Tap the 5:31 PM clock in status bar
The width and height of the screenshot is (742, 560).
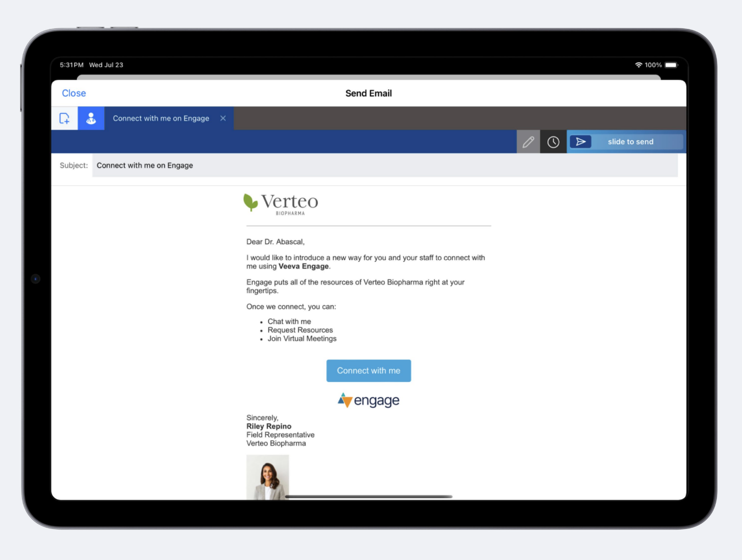coord(71,65)
